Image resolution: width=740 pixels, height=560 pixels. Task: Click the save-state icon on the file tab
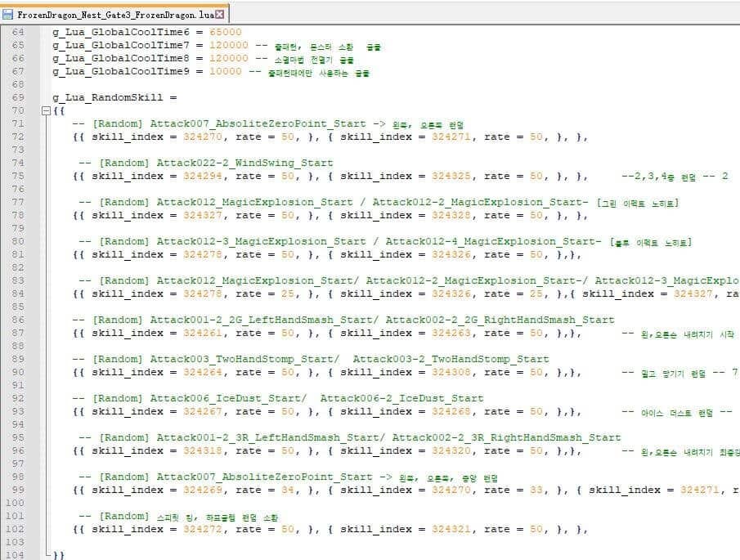click(8, 15)
